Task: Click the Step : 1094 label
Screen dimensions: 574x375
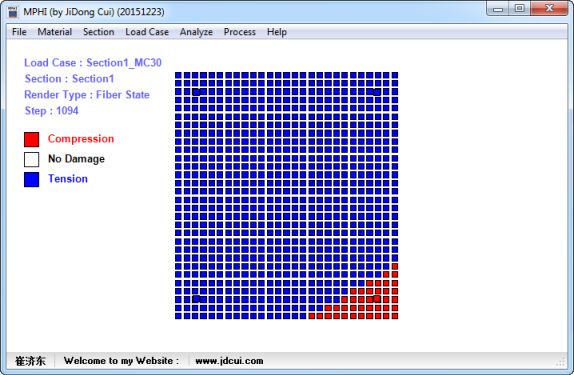Action: tap(52, 111)
